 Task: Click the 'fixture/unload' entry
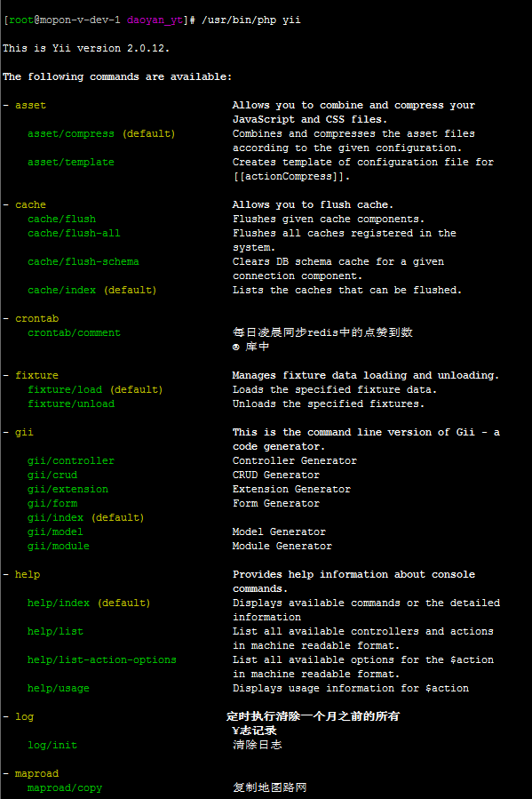(71, 404)
